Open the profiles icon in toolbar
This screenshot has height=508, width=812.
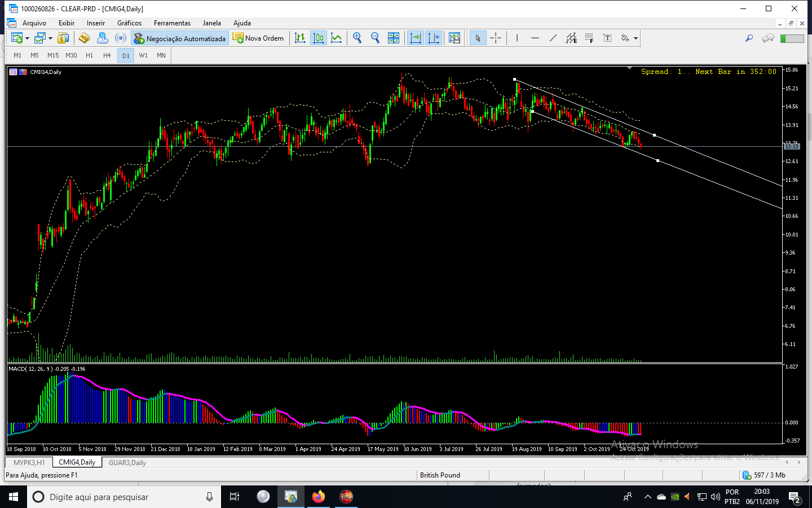pyautogui.click(x=39, y=38)
